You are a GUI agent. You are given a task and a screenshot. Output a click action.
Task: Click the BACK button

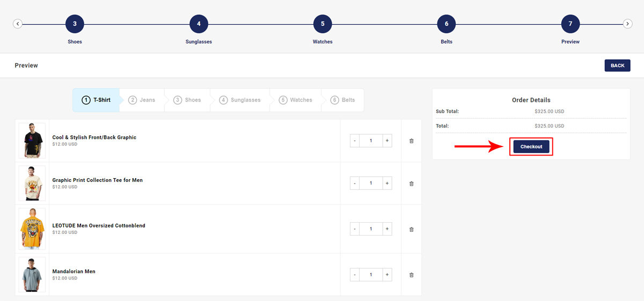[x=617, y=65]
